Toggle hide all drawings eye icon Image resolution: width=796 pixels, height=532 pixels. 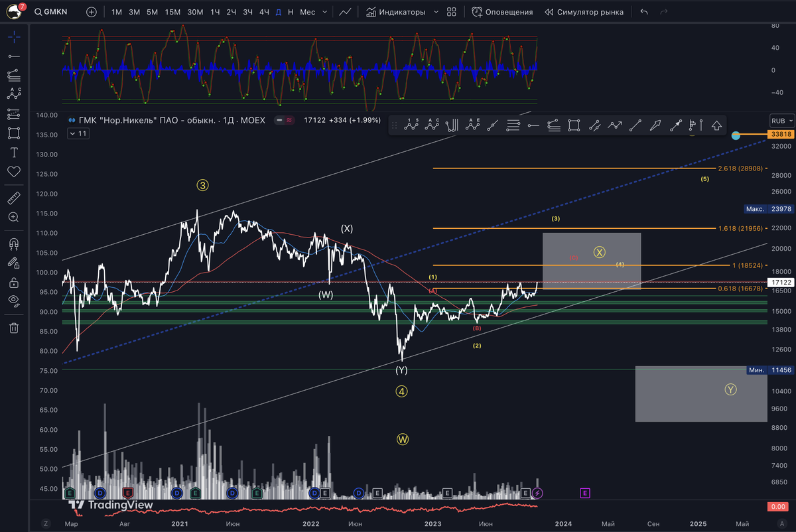pyautogui.click(x=14, y=300)
